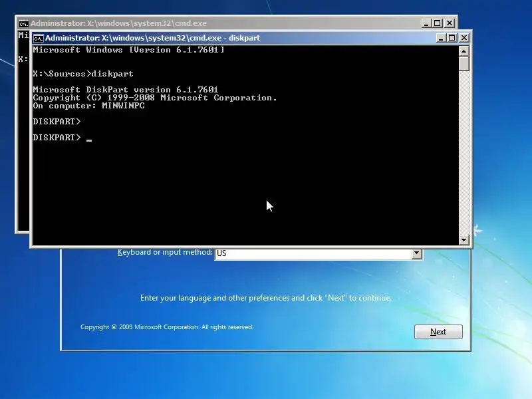Click the Copyright 2009 Microsoft Corporation text

167,327
